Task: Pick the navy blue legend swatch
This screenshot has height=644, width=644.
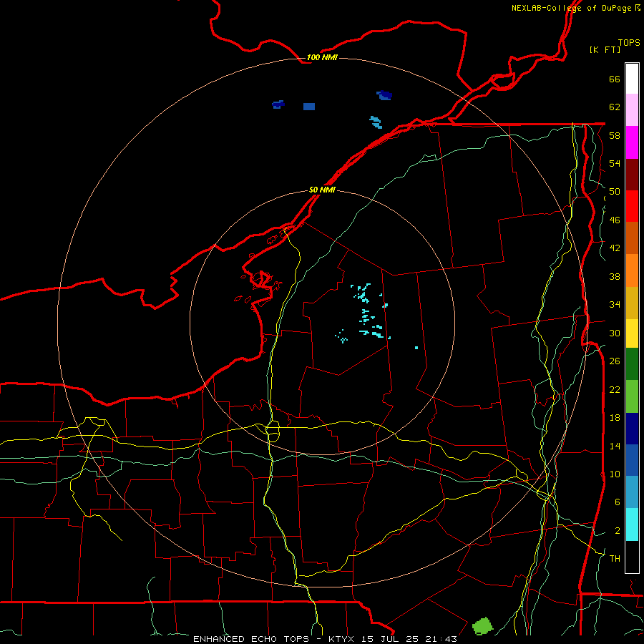Action: (632, 429)
